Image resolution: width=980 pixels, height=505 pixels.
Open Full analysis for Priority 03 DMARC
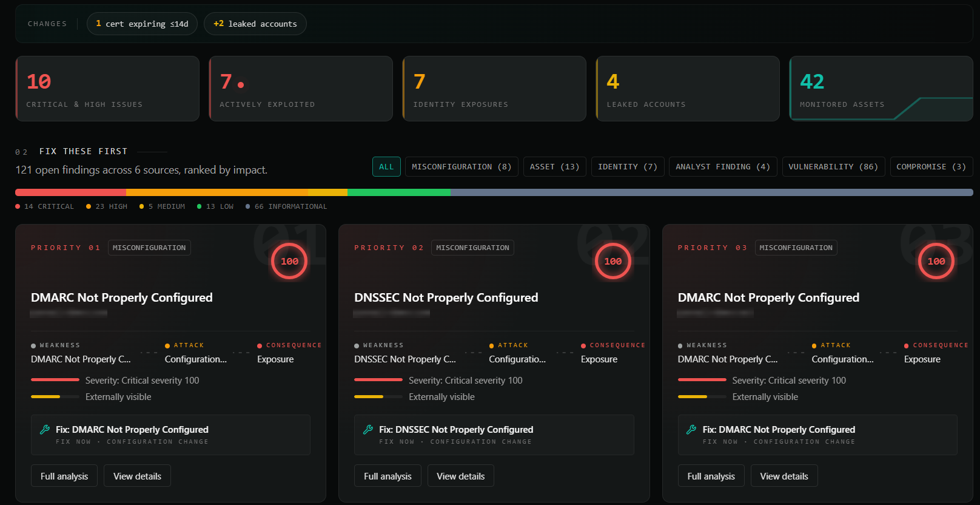tap(711, 476)
